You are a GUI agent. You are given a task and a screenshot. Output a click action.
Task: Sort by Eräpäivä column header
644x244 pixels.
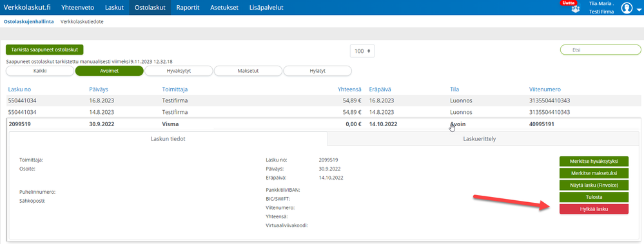[380, 89]
